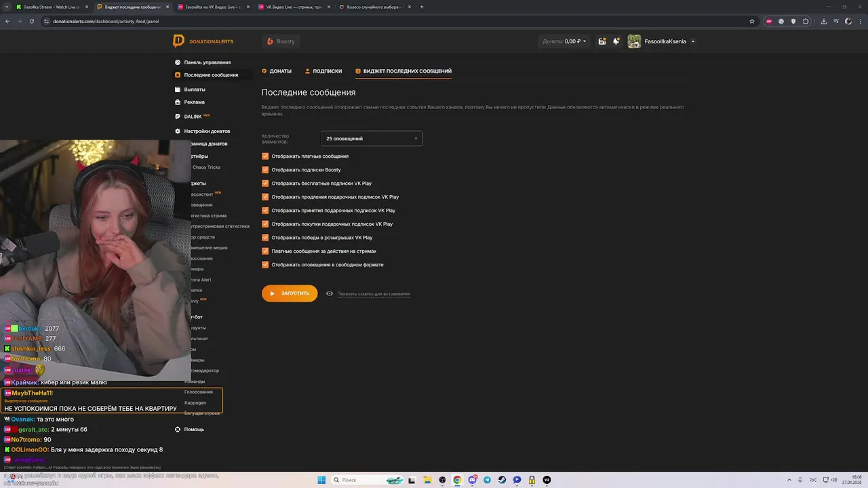Click the FasoolikaKsenia profile avatar

(x=634, y=41)
